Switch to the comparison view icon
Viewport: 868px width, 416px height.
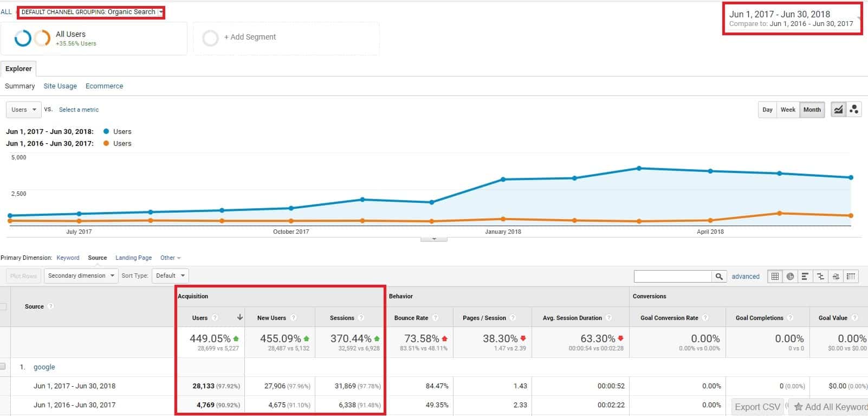(820, 276)
